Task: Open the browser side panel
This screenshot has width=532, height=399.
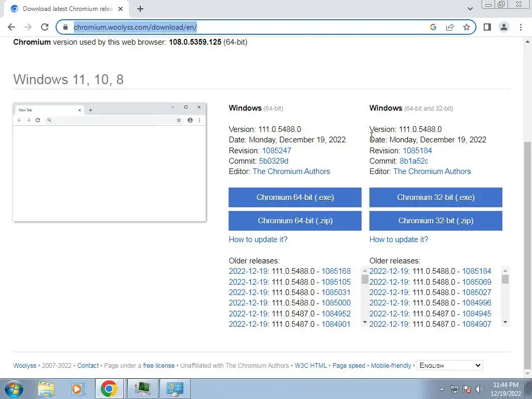Action: 487,27
